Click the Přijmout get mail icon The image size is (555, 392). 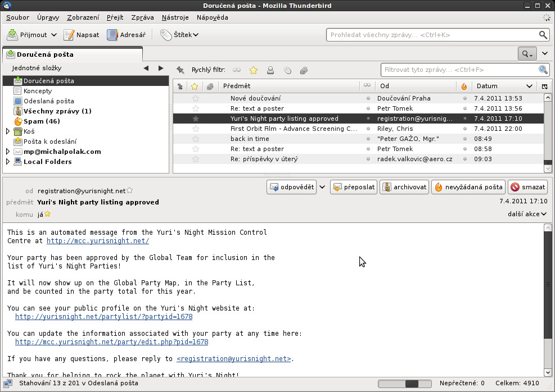(12, 35)
